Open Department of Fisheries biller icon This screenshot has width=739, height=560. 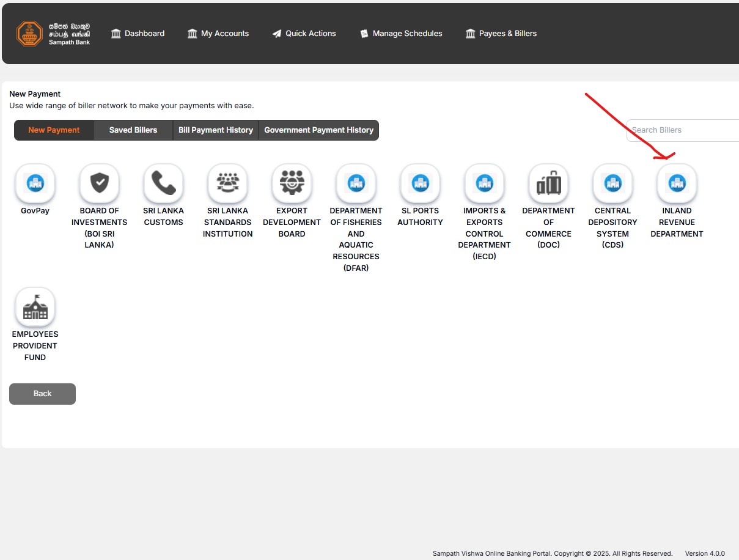(x=356, y=183)
